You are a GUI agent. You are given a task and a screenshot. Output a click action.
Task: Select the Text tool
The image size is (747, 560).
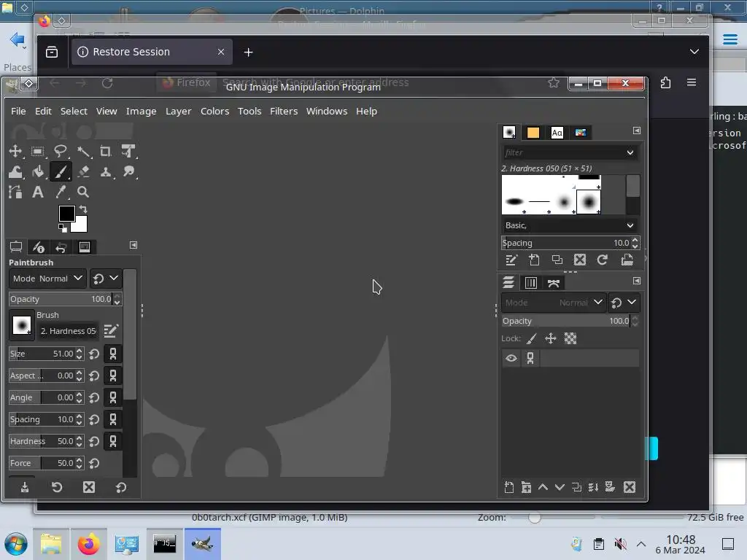38,192
